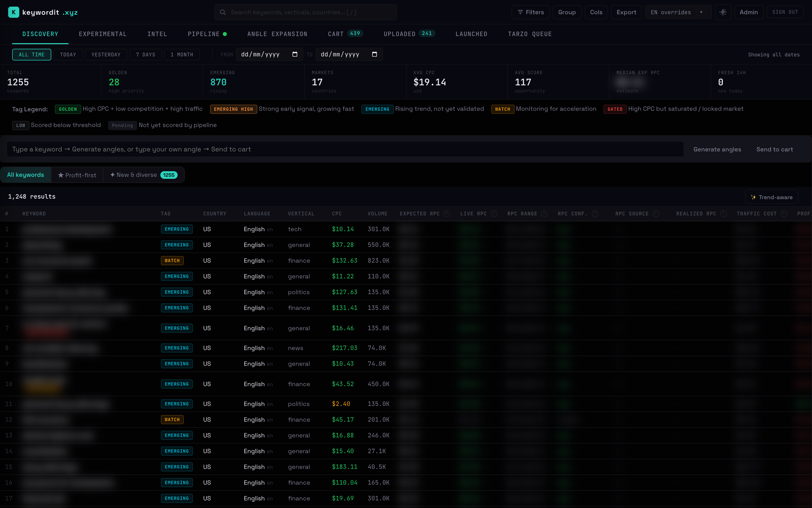Click the WATCH tag in row 12
812x508 pixels.
(x=172, y=419)
